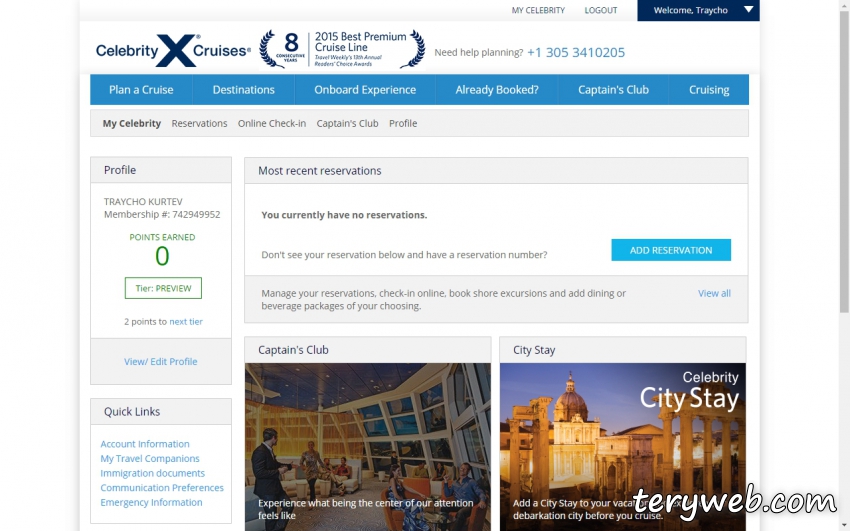Click the Captain's Club panel heading
850x531 pixels.
coord(293,350)
